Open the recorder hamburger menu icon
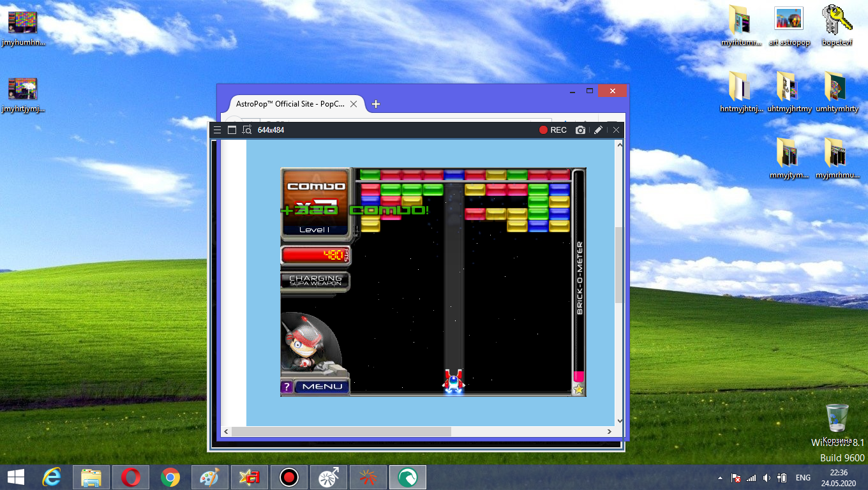 pos(217,130)
